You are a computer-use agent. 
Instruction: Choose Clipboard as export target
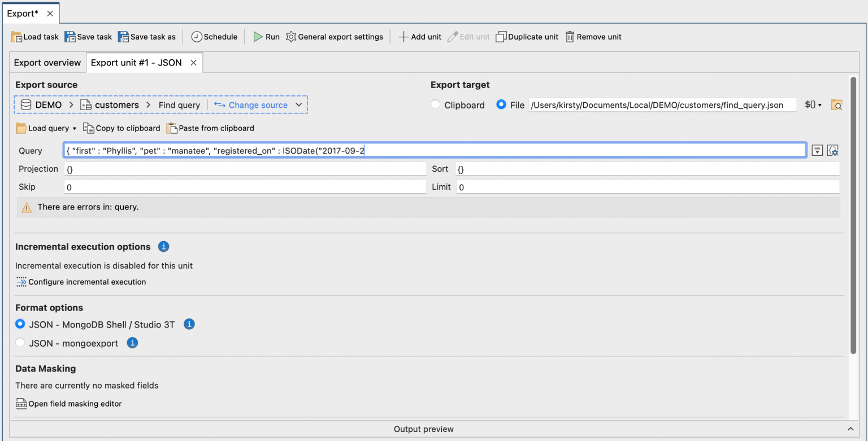(x=435, y=104)
